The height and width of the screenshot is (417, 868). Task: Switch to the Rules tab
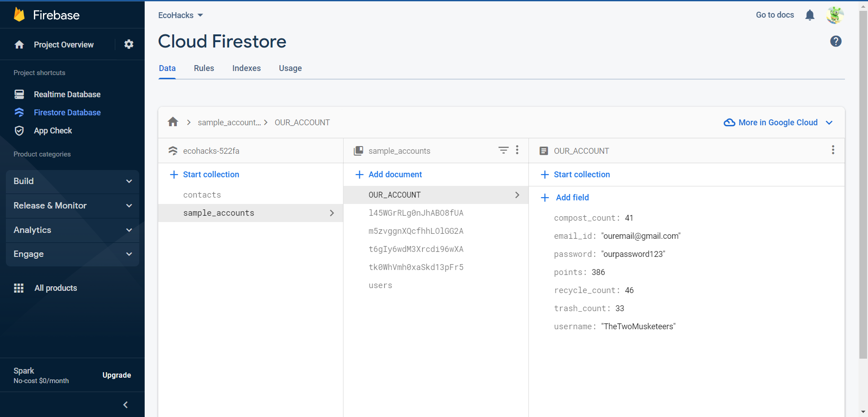[204, 68]
